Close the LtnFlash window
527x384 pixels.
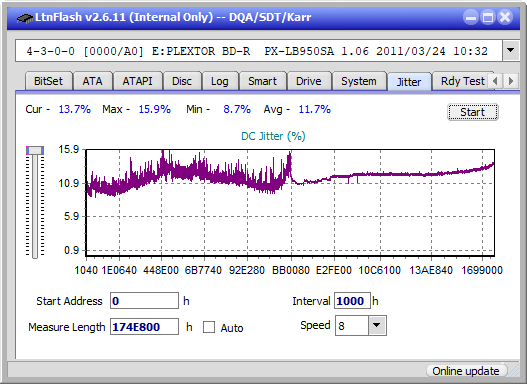point(505,17)
